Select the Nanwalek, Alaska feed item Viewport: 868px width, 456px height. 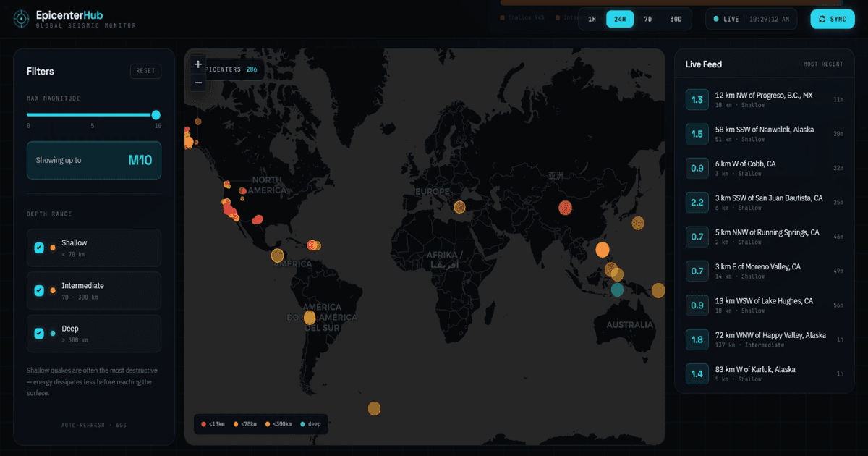tap(765, 134)
